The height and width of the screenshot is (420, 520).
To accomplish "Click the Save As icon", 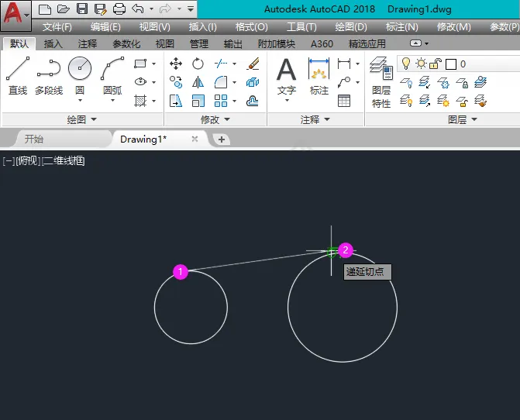I will 100,9.
